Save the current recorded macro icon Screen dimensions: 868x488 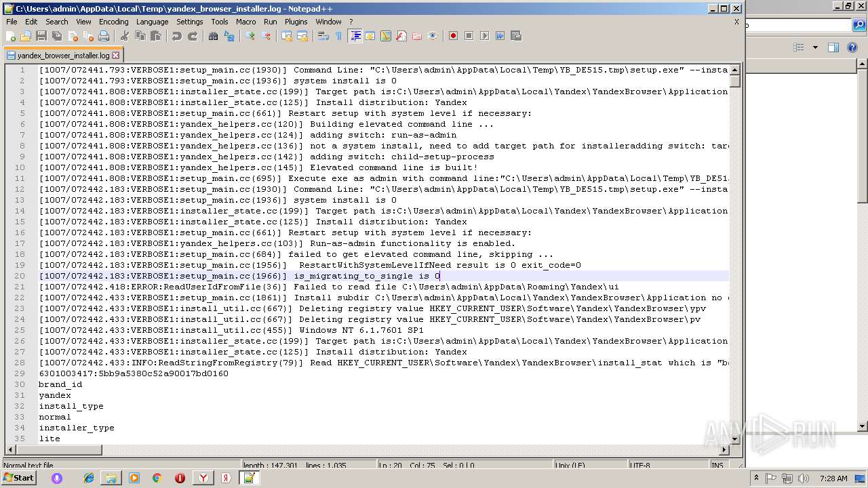pos(515,36)
